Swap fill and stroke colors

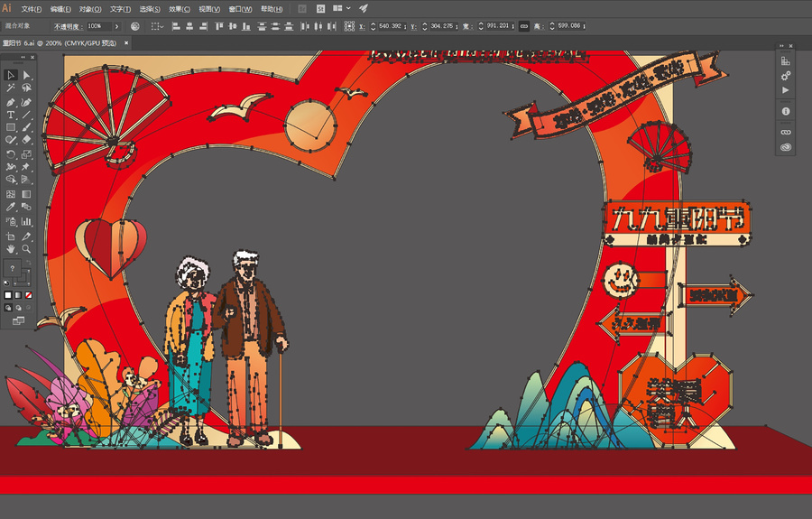(29, 264)
